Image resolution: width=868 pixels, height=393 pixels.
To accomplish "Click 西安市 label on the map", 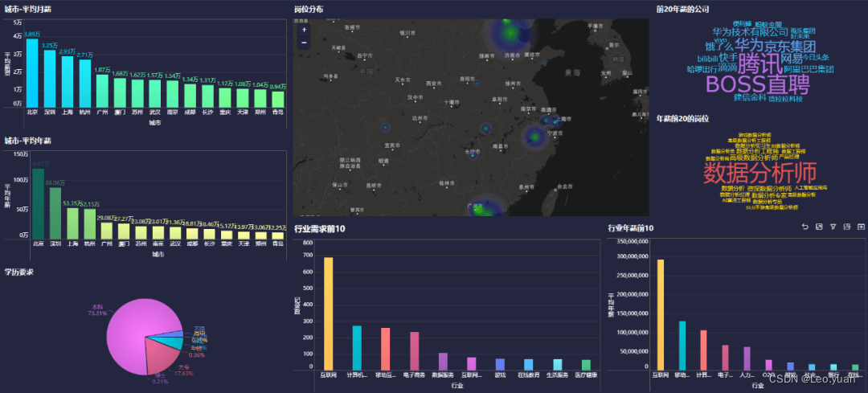I will (435, 84).
